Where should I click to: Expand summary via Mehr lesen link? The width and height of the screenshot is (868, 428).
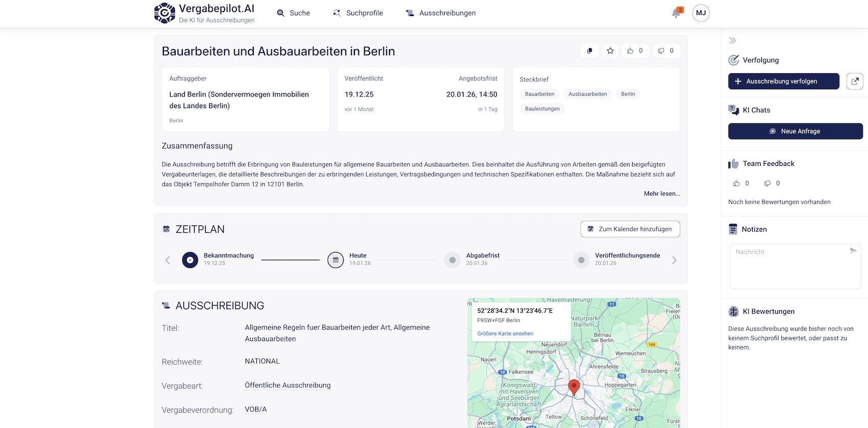[x=661, y=194]
